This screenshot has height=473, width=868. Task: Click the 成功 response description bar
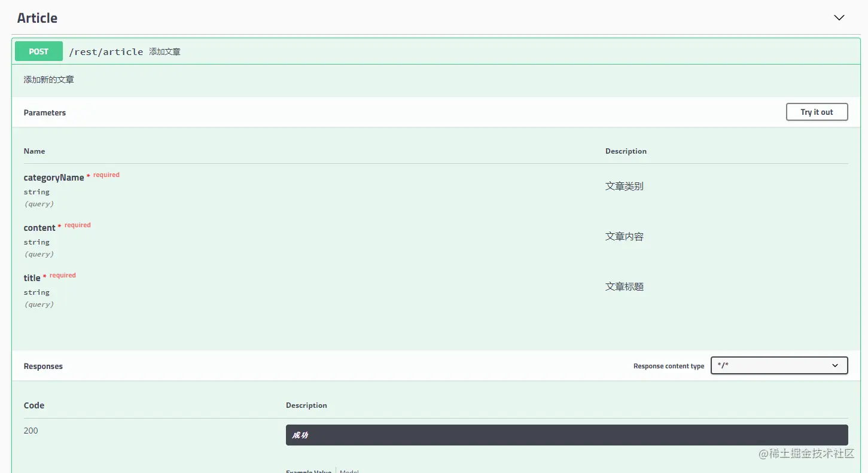click(x=567, y=435)
